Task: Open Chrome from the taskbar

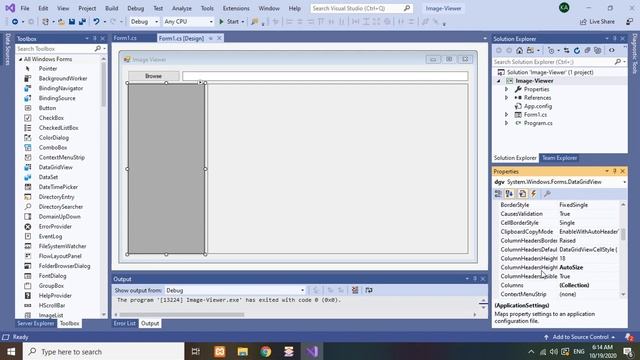Action: 266,351
